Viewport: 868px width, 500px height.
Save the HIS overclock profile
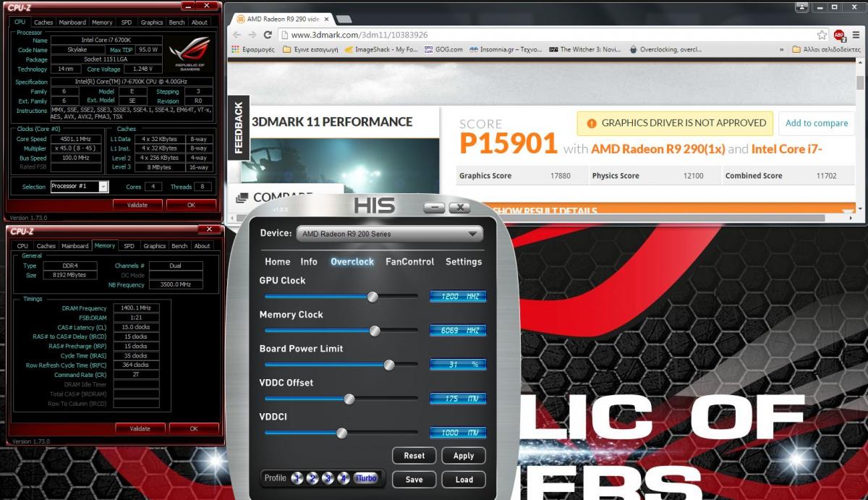pos(414,479)
